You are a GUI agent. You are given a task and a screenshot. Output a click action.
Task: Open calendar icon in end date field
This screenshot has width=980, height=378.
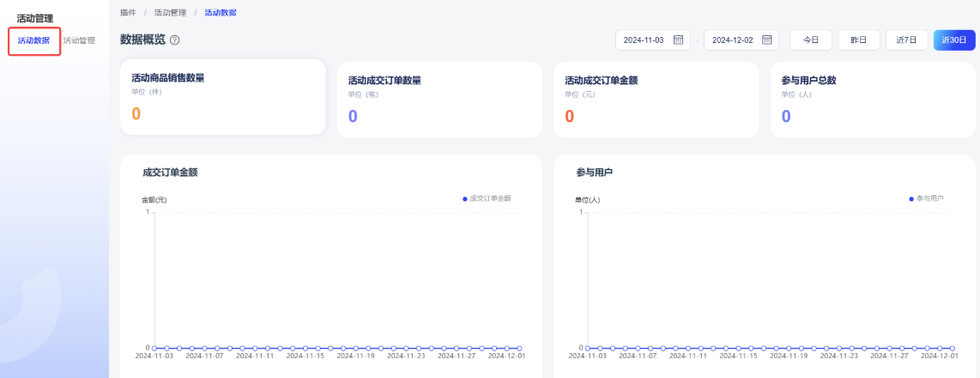pyautogui.click(x=767, y=40)
